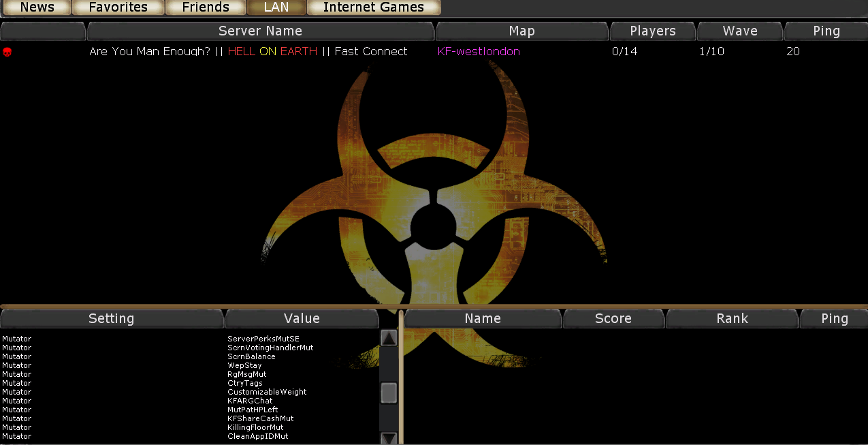This screenshot has width=868, height=445.
Task: Select the CleanAppIDMut mutator value
Action: [258, 436]
